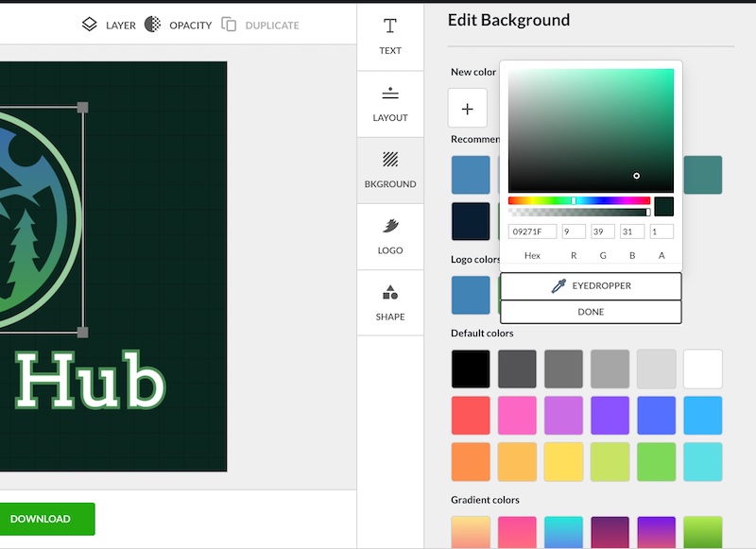The height and width of the screenshot is (549, 756).
Task: Activate the Eyedropper button
Action: 591,285
